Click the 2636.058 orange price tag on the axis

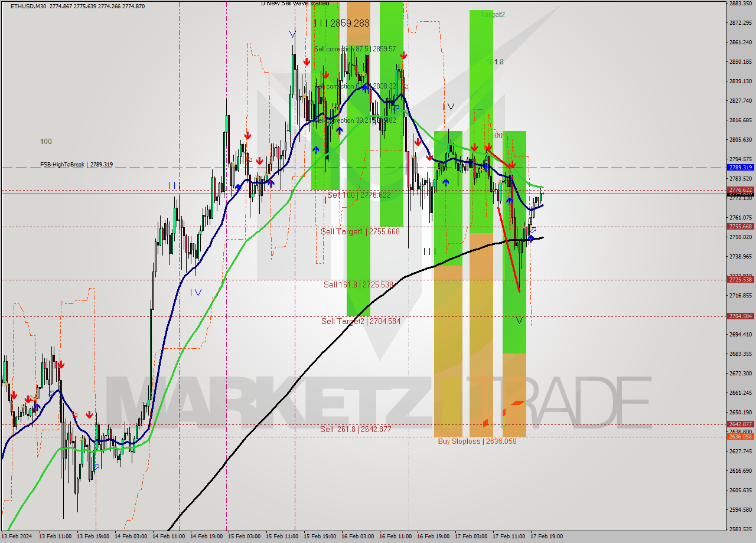[x=740, y=436]
